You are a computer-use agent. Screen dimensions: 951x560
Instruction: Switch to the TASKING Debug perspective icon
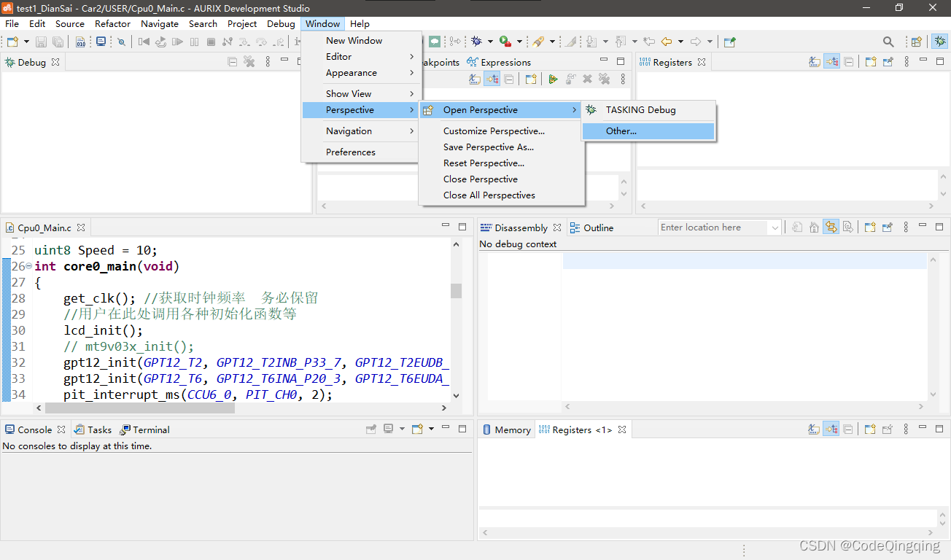click(939, 42)
